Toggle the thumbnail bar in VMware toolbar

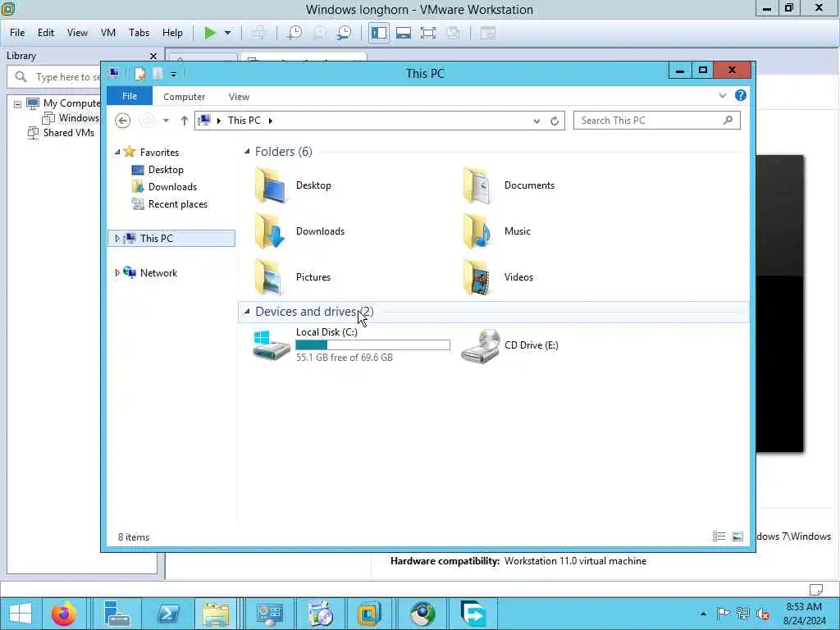(404, 33)
